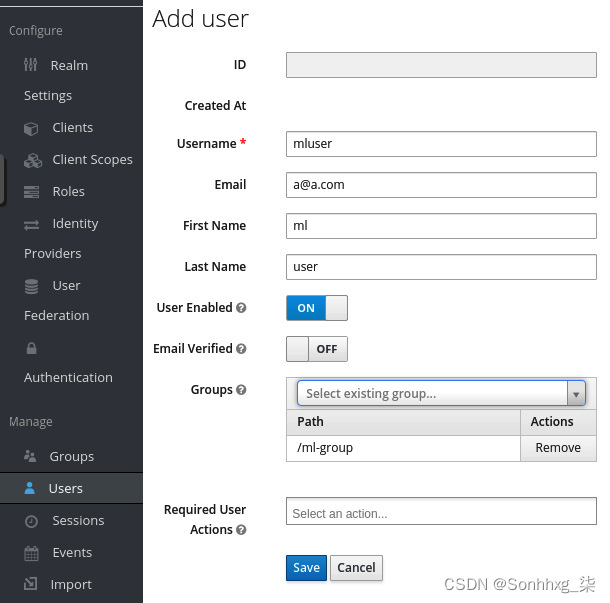610x603 pixels.
Task: Click the Identity Providers arrows icon
Action: coord(32,224)
